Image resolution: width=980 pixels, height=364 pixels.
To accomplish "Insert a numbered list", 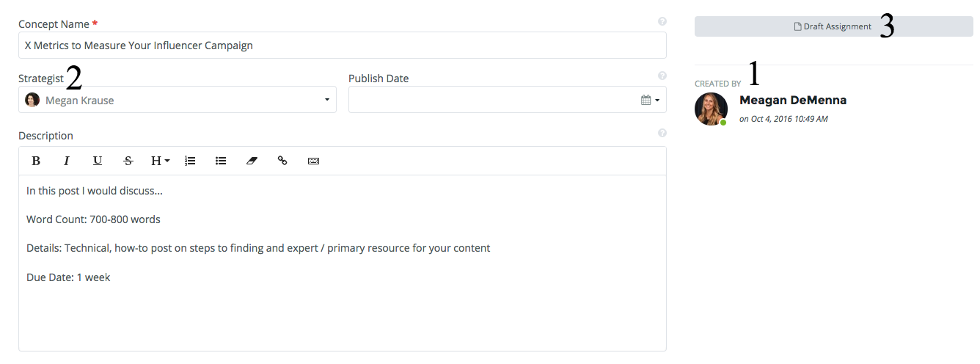I will coord(190,161).
